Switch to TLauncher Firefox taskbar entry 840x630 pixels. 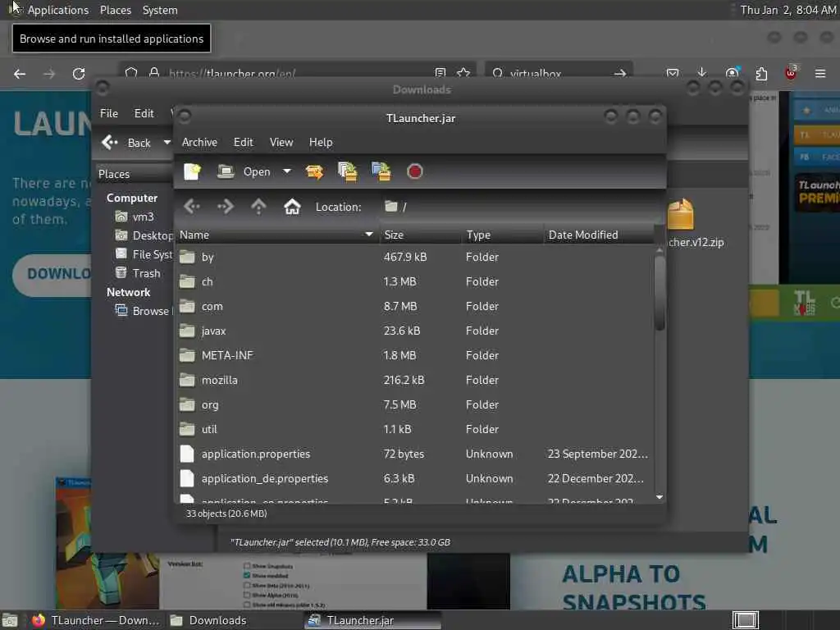[95, 620]
